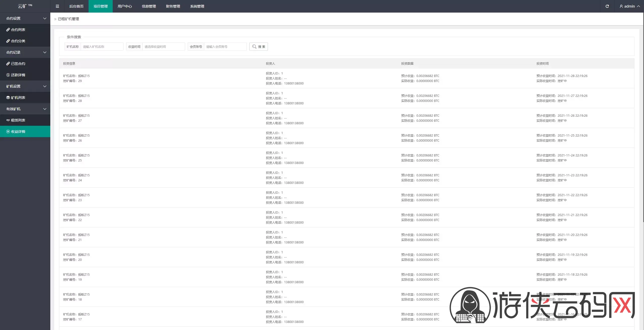Screen dimensions: 644x330
Task: Open the admin user dropdown
Action: (629, 6)
